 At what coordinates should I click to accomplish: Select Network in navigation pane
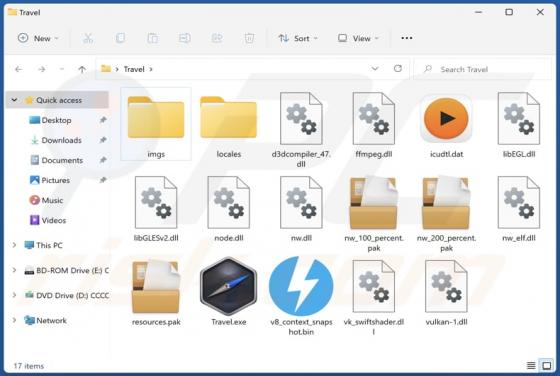51,320
